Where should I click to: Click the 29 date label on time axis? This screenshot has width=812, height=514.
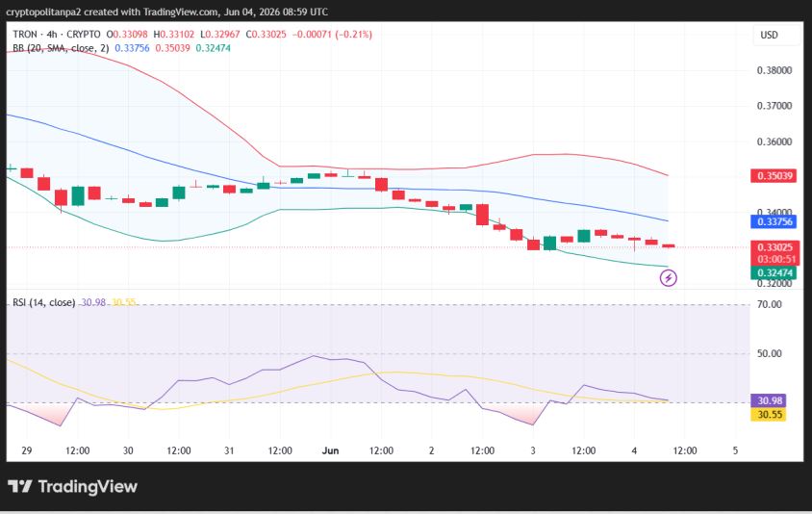coord(27,450)
